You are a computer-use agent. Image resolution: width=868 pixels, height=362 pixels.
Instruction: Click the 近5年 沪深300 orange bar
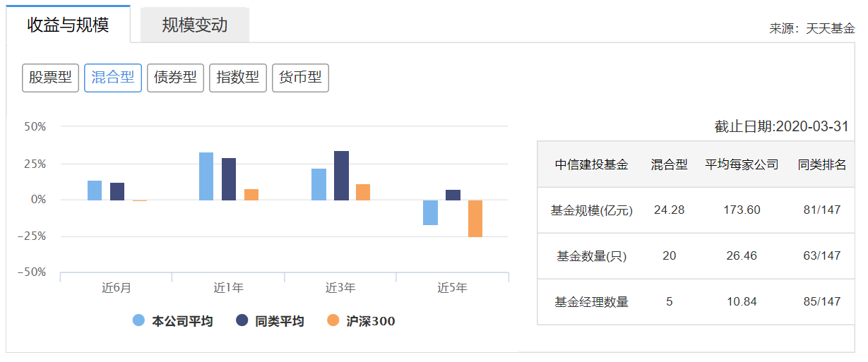click(x=475, y=218)
